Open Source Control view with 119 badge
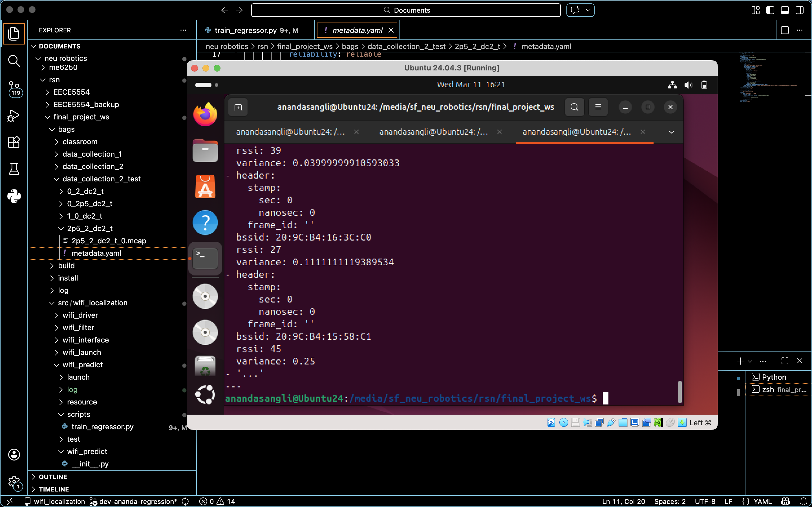 point(14,88)
